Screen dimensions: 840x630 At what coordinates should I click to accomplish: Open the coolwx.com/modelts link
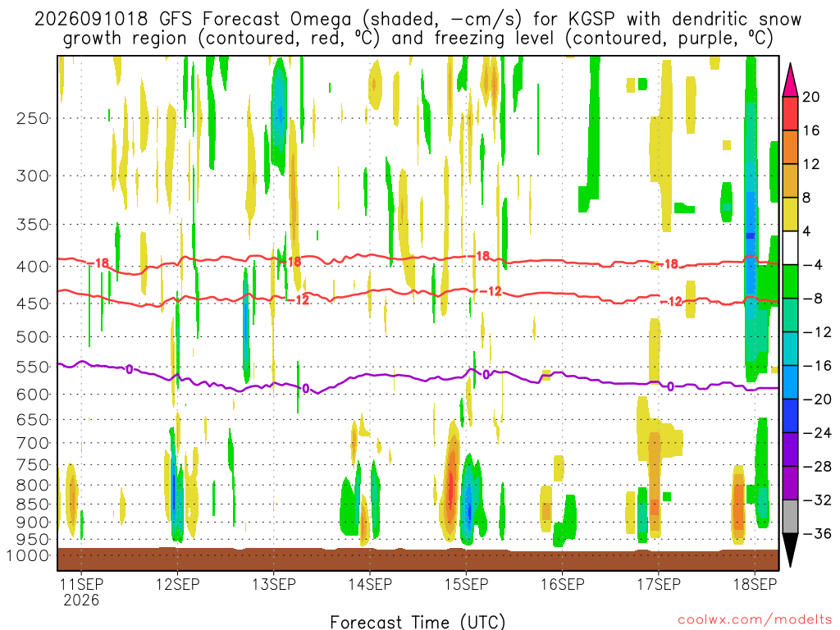pos(755,620)
